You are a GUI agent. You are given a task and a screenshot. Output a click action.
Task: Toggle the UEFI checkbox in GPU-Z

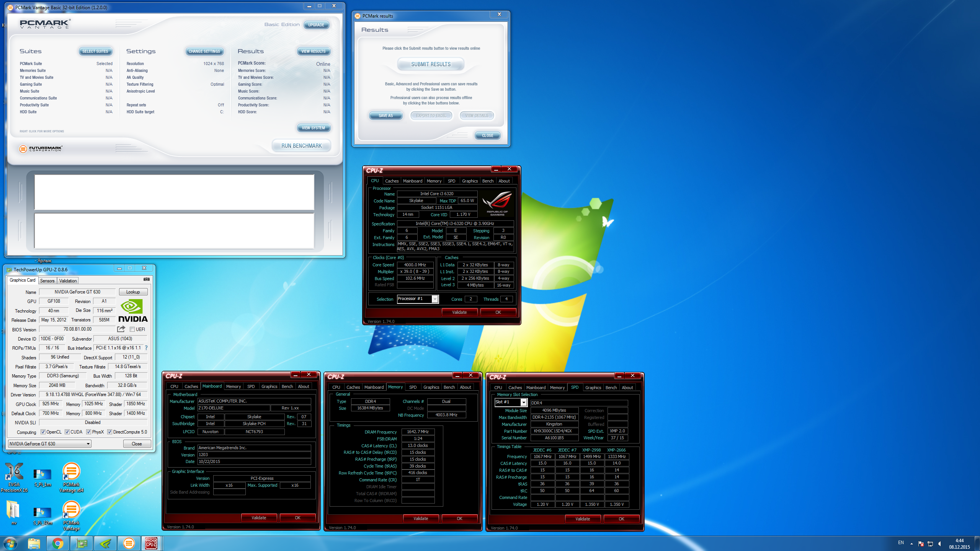coord(132,329)
